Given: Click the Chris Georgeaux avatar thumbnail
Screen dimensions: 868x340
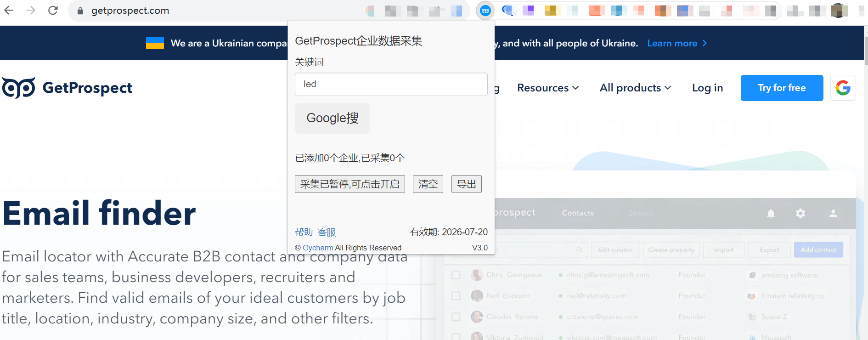Looking at the screenshot, I should (x=477, y=275).
